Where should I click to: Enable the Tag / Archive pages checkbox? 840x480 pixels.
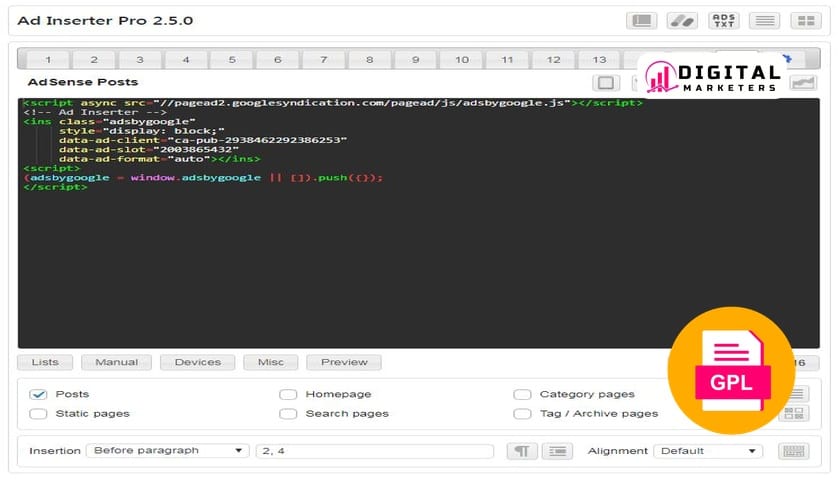click(x=522, y=413)
